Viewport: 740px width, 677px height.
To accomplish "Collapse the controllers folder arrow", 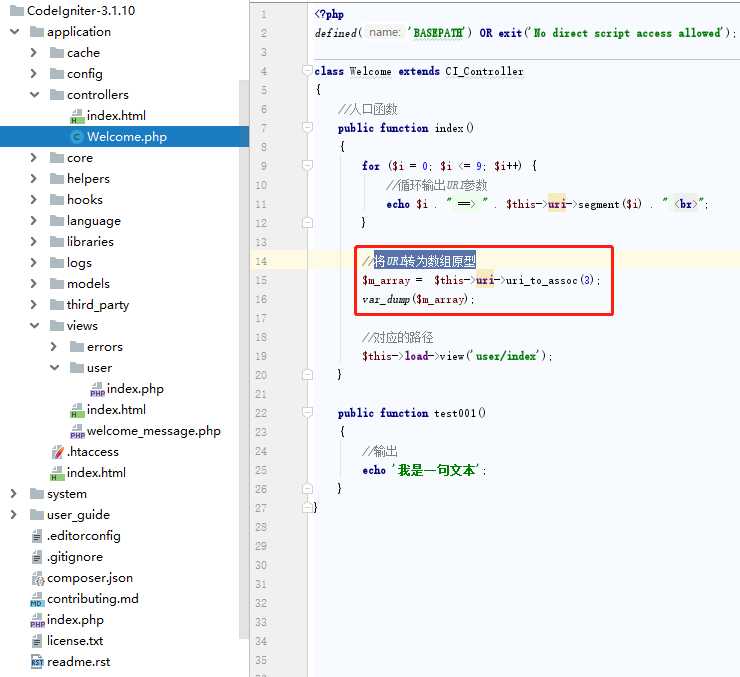I will [34, 94].
